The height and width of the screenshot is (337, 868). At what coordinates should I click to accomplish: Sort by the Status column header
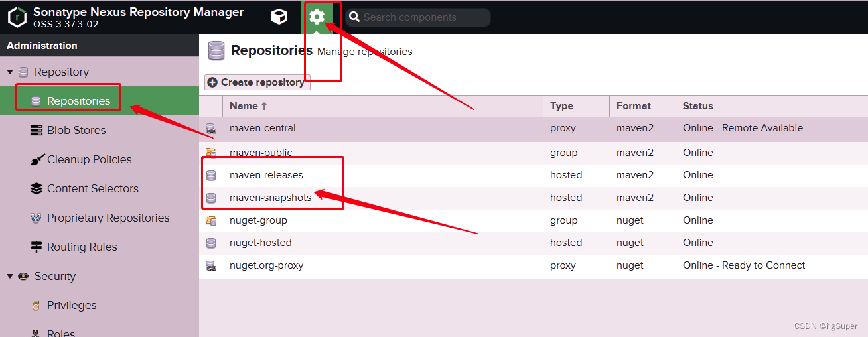click(772, 105)
